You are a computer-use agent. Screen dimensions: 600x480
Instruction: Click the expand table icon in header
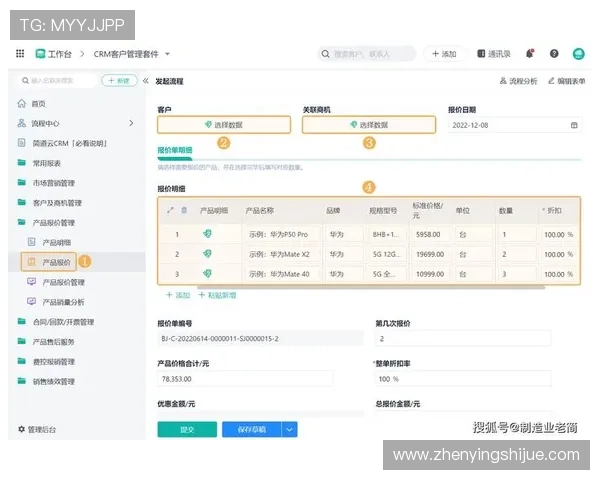170,210
